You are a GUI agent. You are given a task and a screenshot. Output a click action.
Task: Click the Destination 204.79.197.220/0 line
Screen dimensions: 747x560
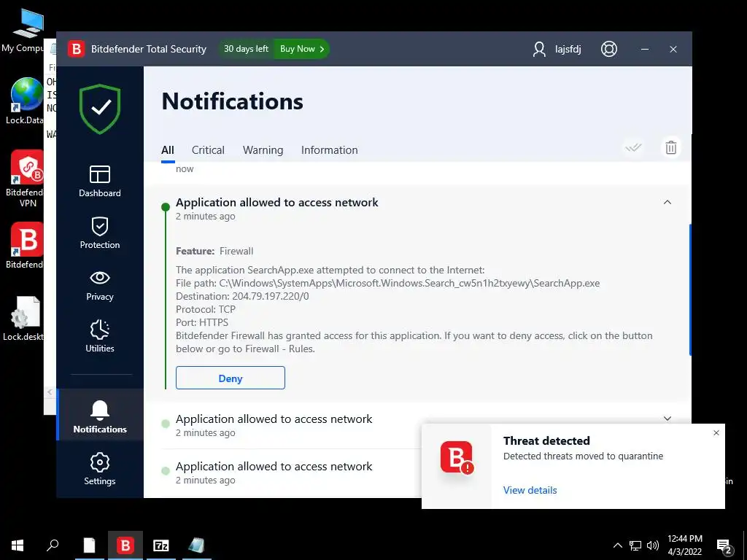click(x=242, y=296)
